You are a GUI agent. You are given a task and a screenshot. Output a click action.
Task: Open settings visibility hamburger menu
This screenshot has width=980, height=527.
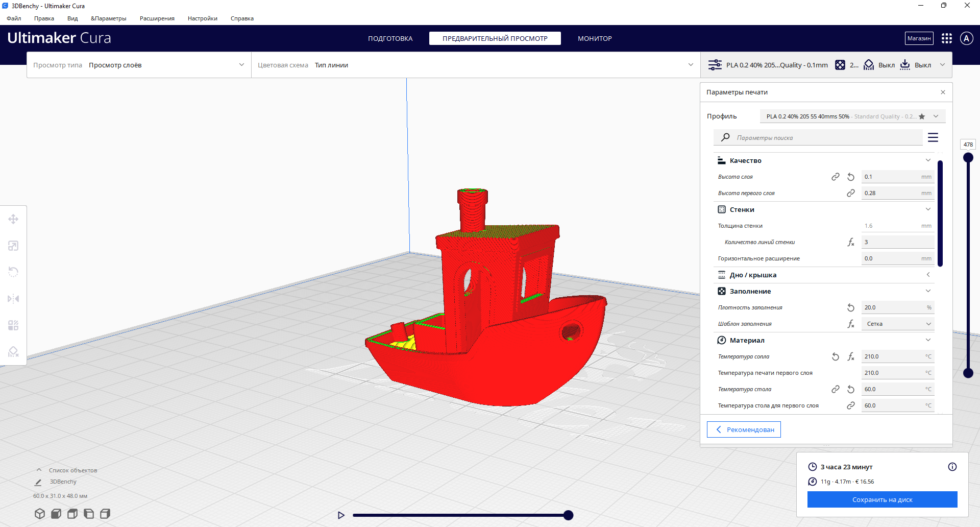click(x=933, y=137)
